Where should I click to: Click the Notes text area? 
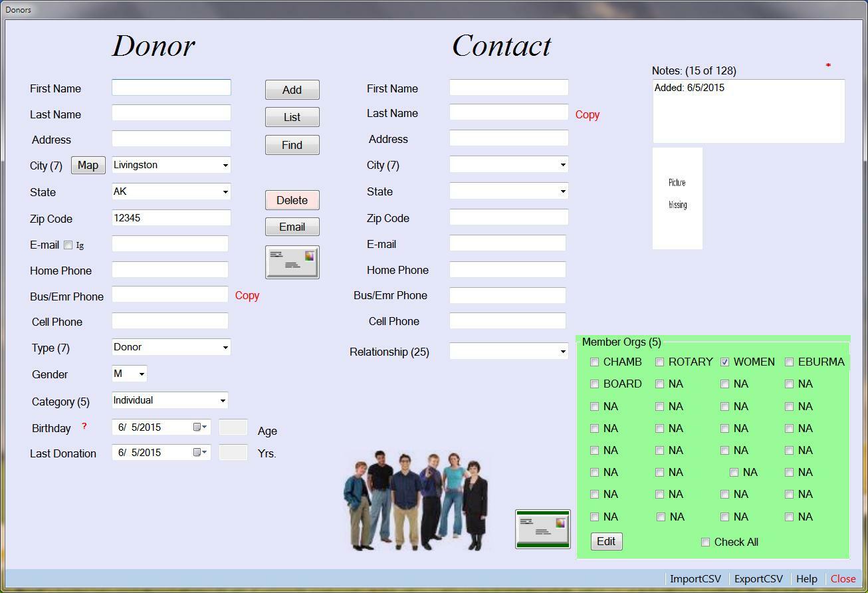pyautogui.click(x=749, y=111)
